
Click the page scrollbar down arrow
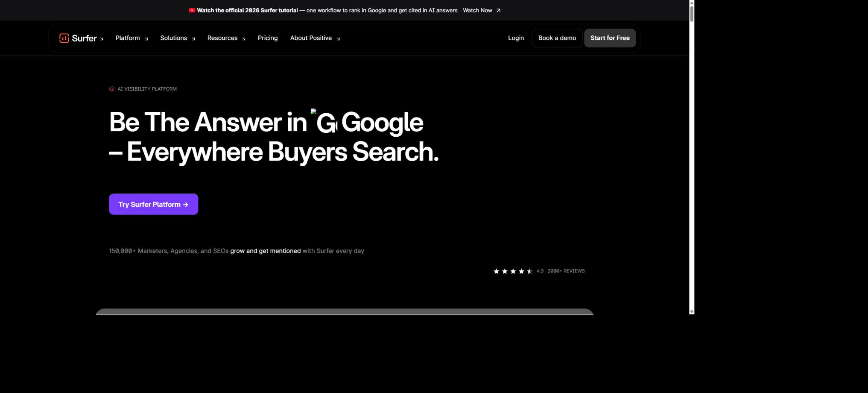[x=692, y=312]
